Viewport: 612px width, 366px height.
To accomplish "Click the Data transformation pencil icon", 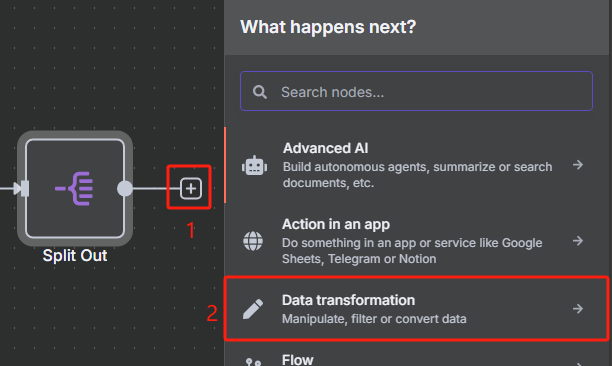I will point(253,309).
